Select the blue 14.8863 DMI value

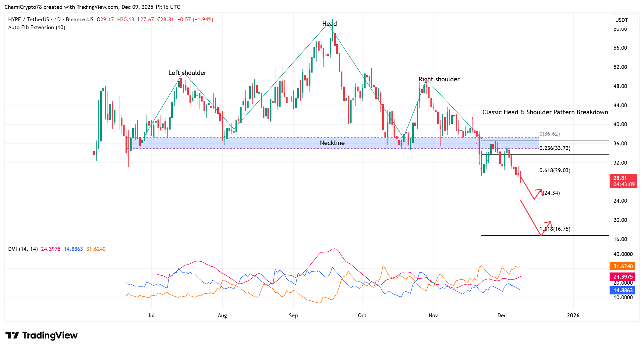click(x=623, y=290)
